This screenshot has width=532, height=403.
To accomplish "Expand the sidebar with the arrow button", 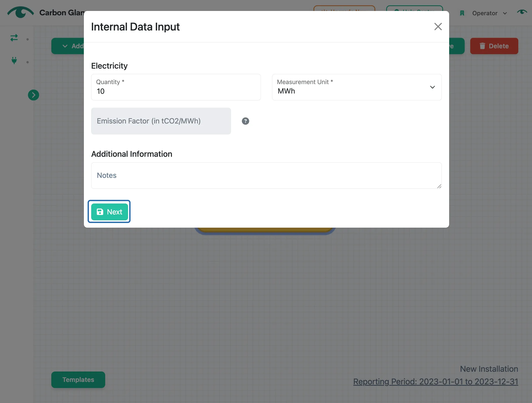I will 34,95.
